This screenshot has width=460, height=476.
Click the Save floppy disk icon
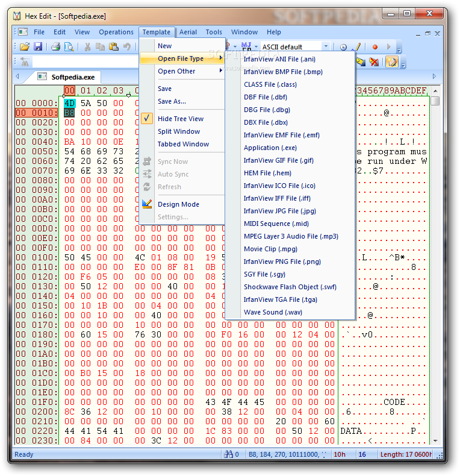tap(38, 47)
